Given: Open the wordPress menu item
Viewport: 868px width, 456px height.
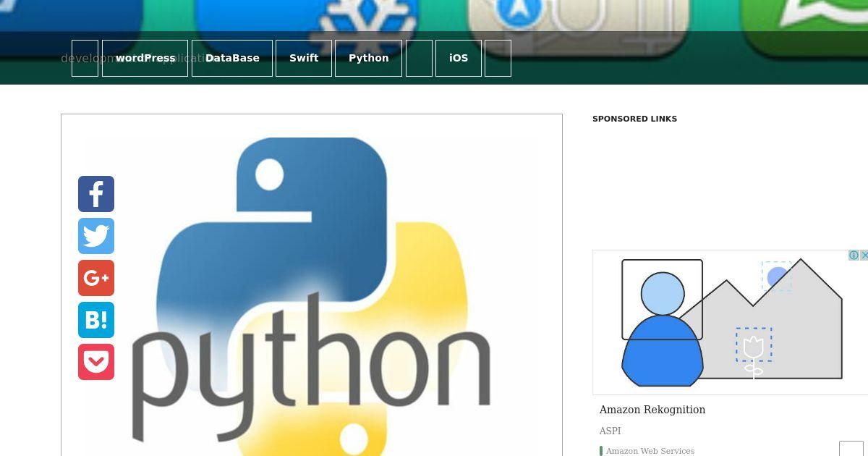Looking at the screenshot, I should click(145, 58).
